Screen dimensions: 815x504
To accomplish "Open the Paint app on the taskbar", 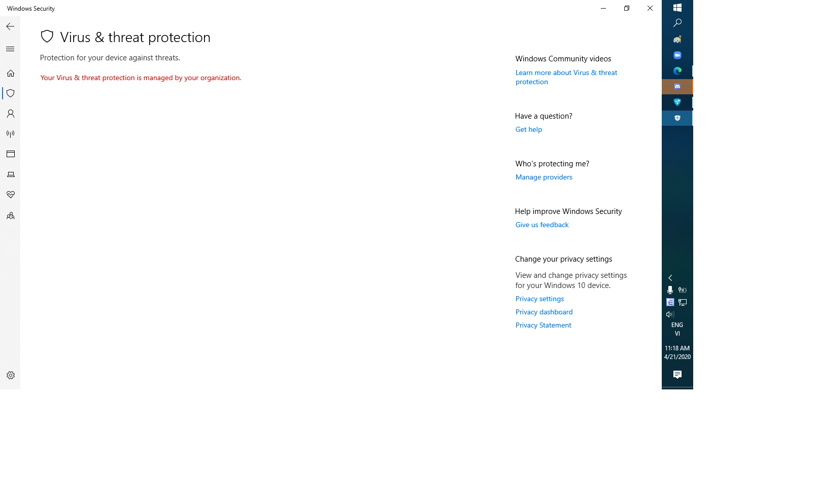I will [677, 40].
